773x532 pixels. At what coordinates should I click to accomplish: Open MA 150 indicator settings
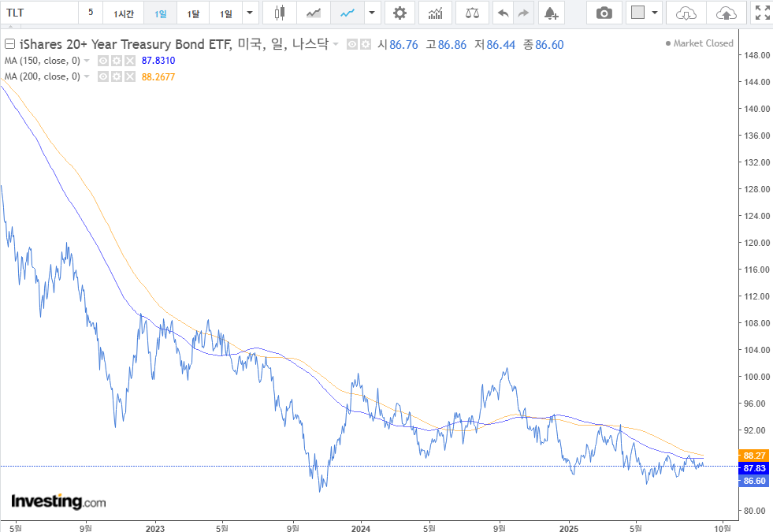click(117, 61)
